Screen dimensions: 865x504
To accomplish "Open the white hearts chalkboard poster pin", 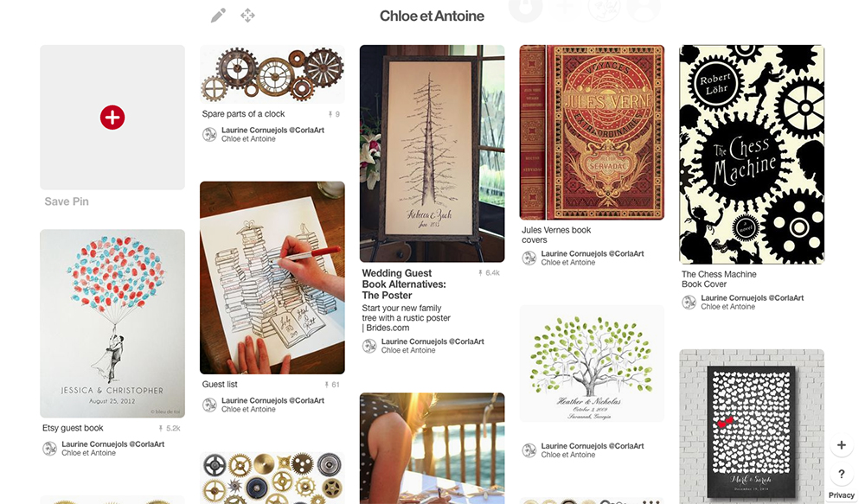I will [752, 426].
